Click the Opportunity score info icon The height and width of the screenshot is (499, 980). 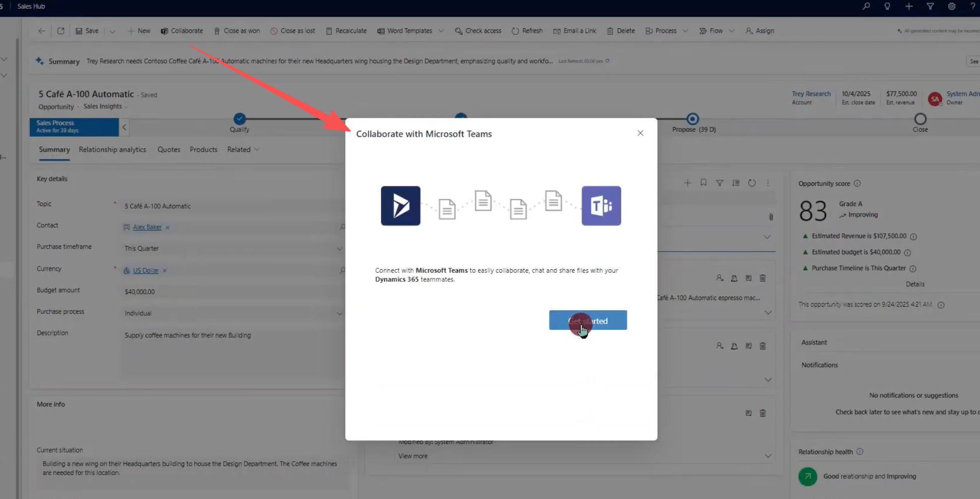pyautogui.click(x=857, y=183)
